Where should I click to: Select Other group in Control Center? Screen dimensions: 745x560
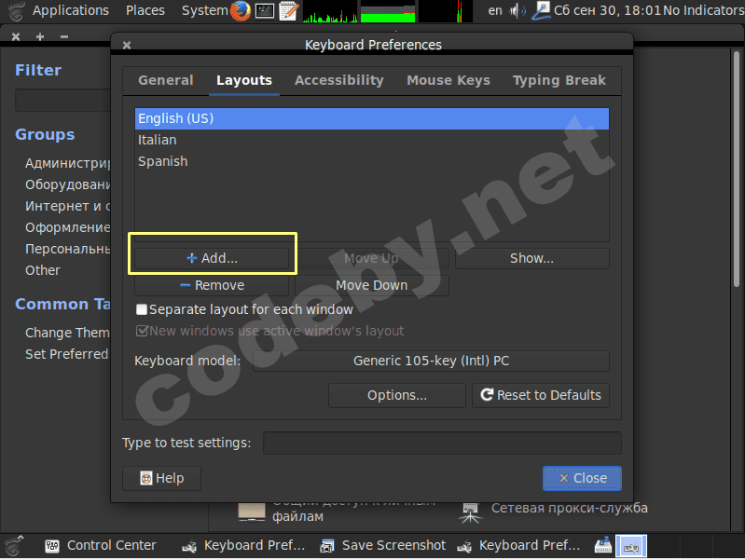coord(43,270)
